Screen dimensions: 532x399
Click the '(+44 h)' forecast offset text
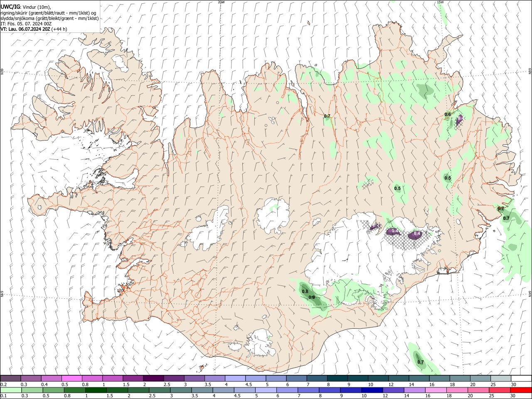coord(59,29)
